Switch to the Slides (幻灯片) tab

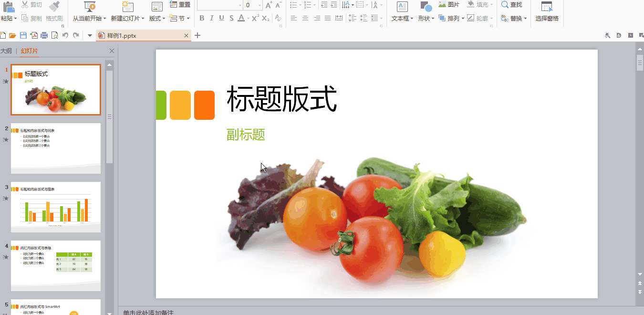click(x=30, y=51)
